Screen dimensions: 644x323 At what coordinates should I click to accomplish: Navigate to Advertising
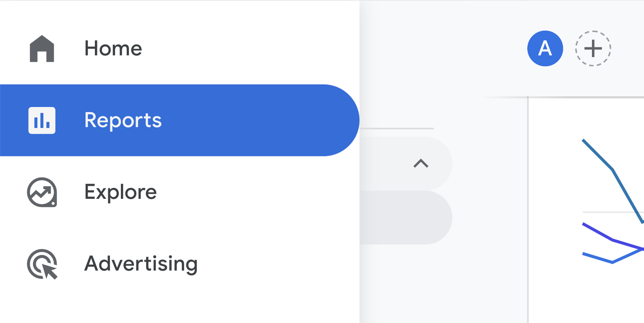click(x=141, y=264)
